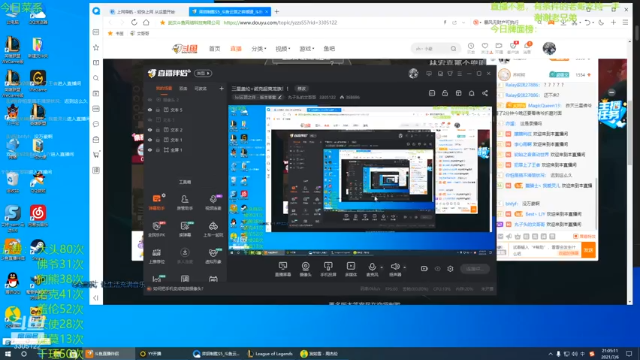
Task: Expand the microphone options arrow
Action: tap(382, 268)
